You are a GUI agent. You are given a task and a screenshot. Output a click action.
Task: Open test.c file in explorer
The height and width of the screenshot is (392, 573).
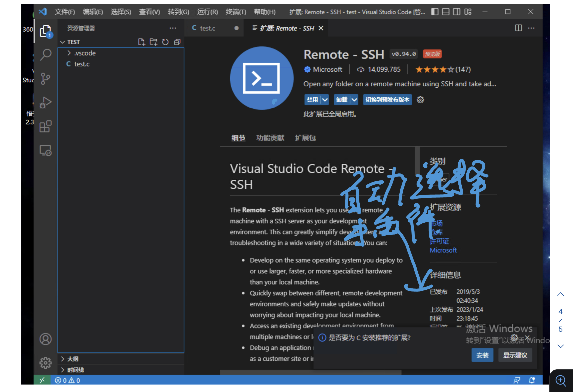pyautogui.click(x=81, y=64)
